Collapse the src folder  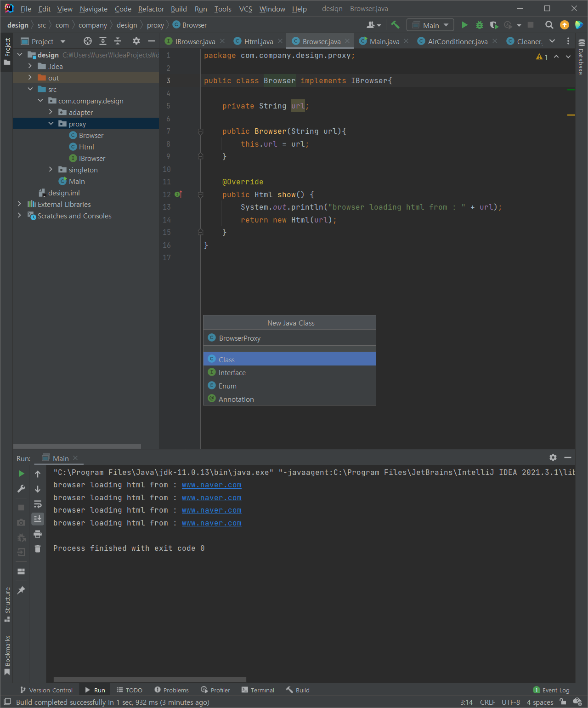[30, 89]
